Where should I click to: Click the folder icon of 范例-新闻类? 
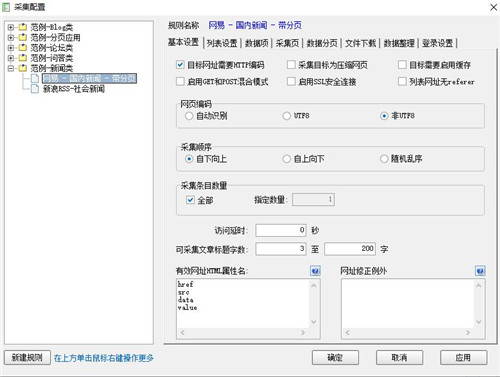click(x=23, y=68)
